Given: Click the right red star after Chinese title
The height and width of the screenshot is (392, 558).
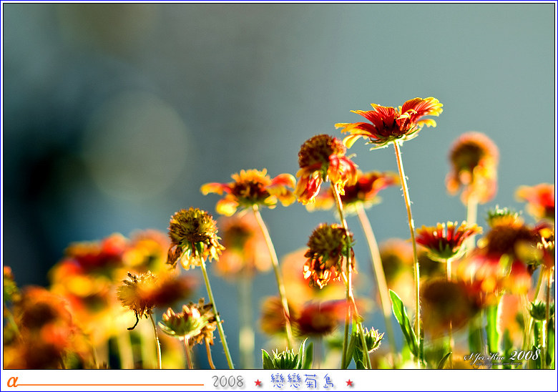Looking at the screenshot, I should [x=349, y=383].
